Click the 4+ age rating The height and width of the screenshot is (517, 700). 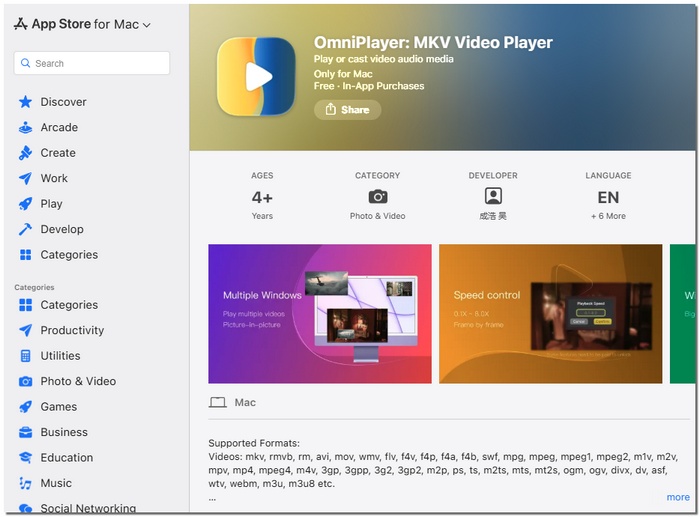[262, 197]
